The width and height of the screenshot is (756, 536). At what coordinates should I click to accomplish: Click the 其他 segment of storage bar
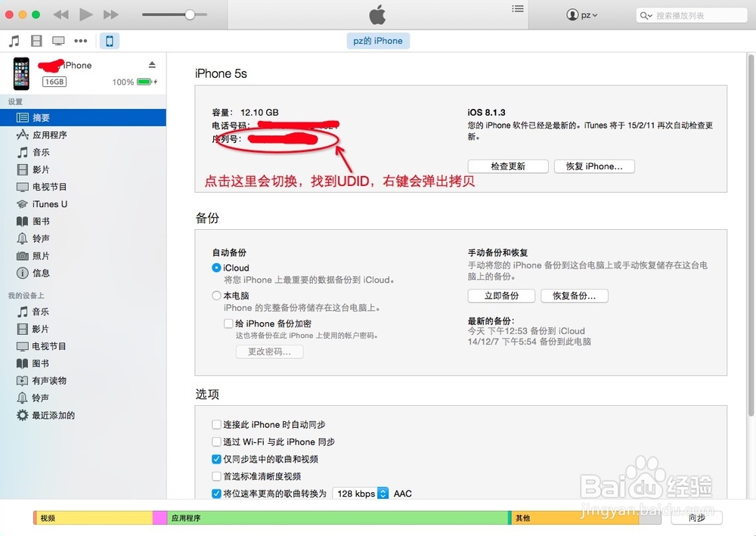(575, 518)
